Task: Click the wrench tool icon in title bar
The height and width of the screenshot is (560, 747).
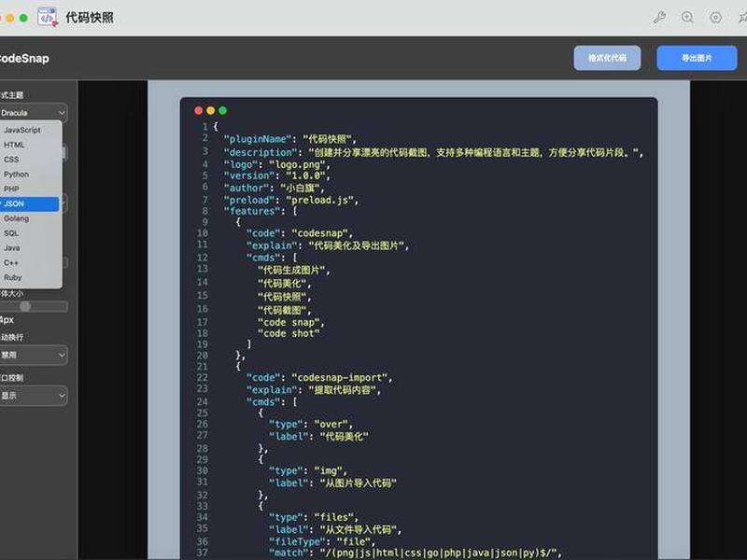Action: tap(659, 18)
